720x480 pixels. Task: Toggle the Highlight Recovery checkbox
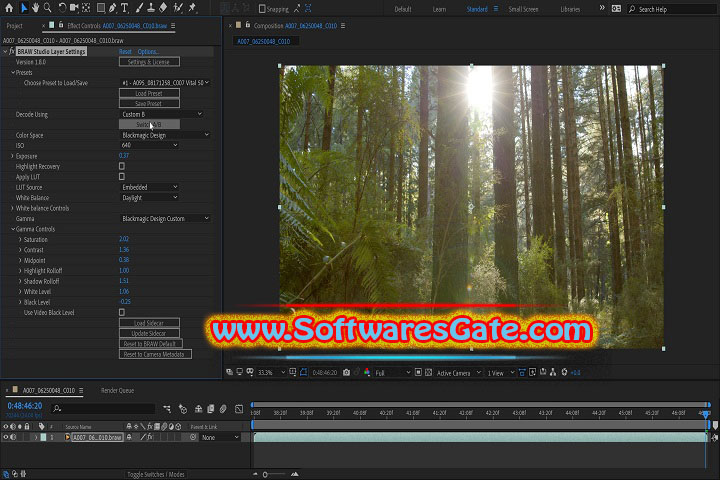[x=122, y=166]
